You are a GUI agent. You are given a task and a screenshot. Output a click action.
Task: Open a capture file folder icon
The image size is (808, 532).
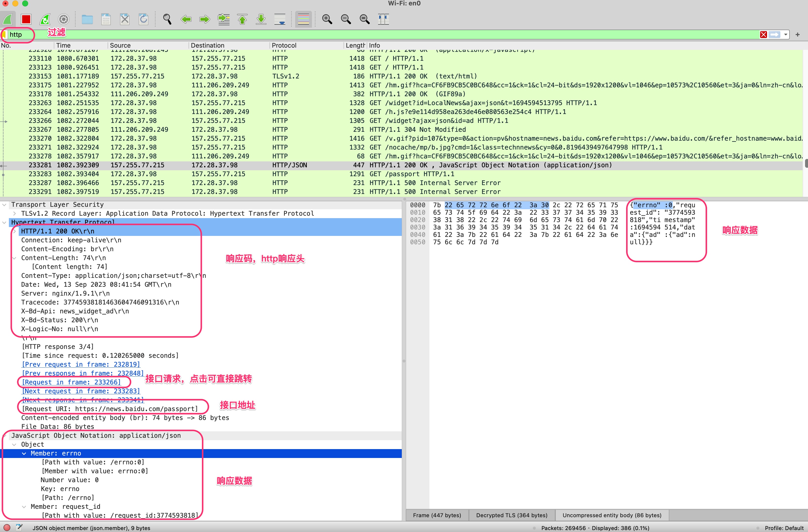87,19
